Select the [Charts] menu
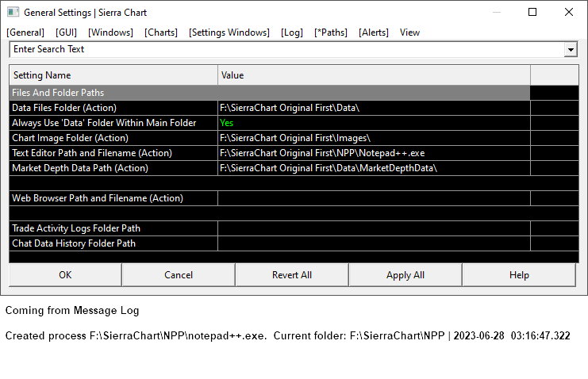588x379 pixels. pos(161,33)
